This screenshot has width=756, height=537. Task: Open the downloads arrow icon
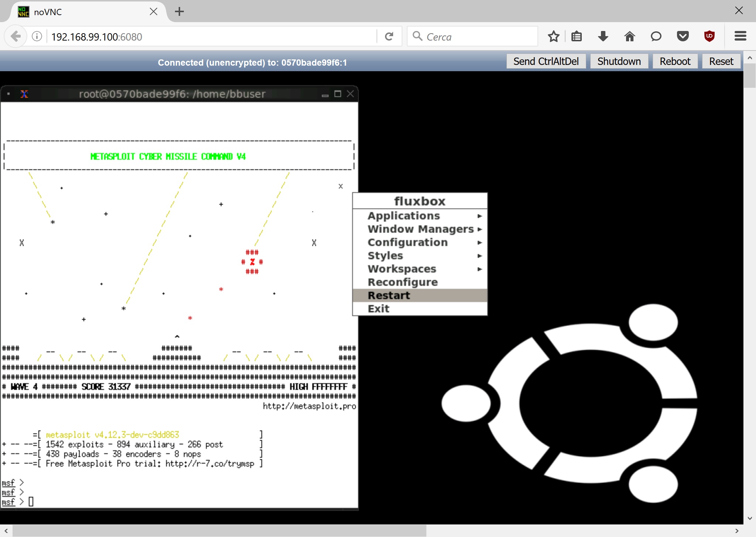coord(603,36)
